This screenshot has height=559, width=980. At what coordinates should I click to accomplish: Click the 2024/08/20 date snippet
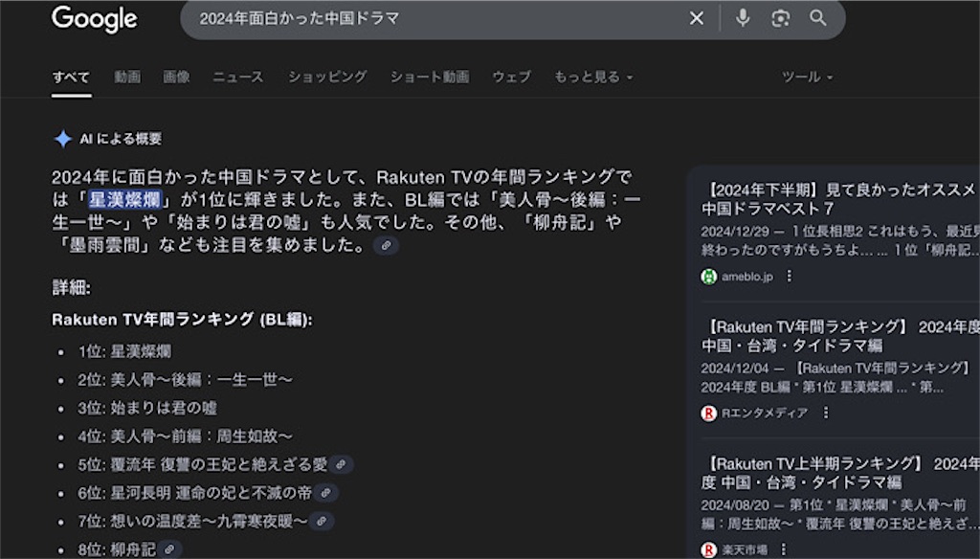click(736, 504)
